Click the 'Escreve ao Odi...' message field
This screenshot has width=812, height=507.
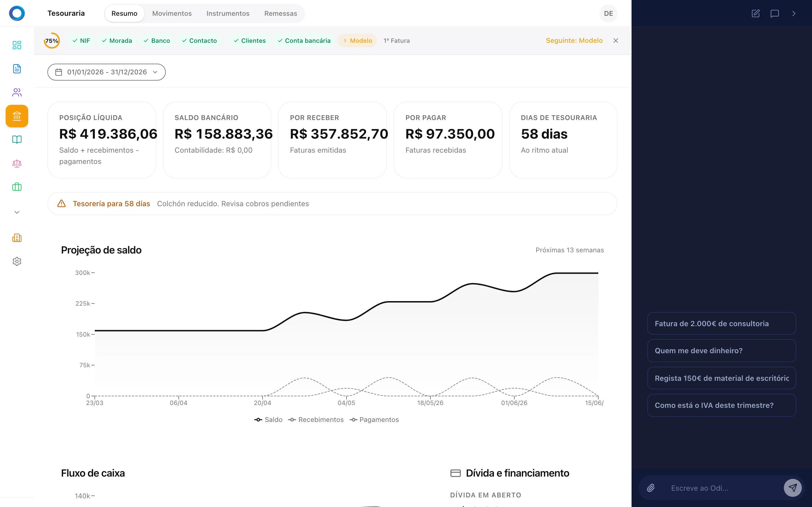[721, 488]
